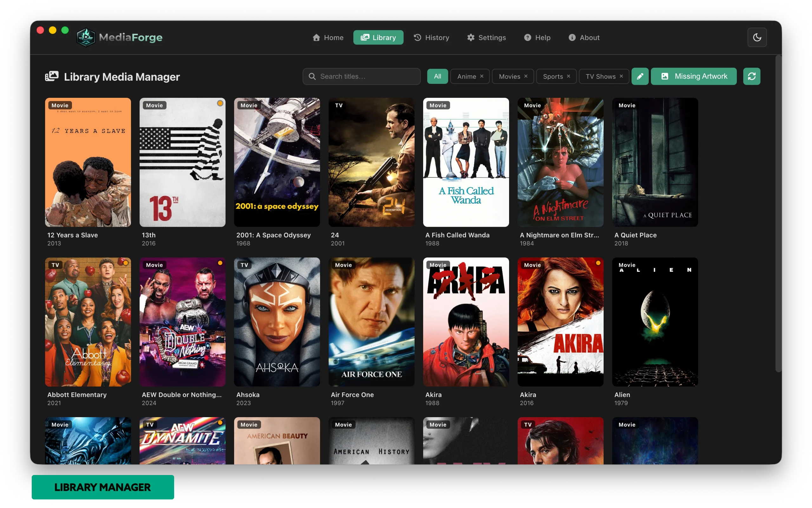Open the Ahsoka poster
The height and width of the screenshot is (508, 812).
[x=277, y=322]
